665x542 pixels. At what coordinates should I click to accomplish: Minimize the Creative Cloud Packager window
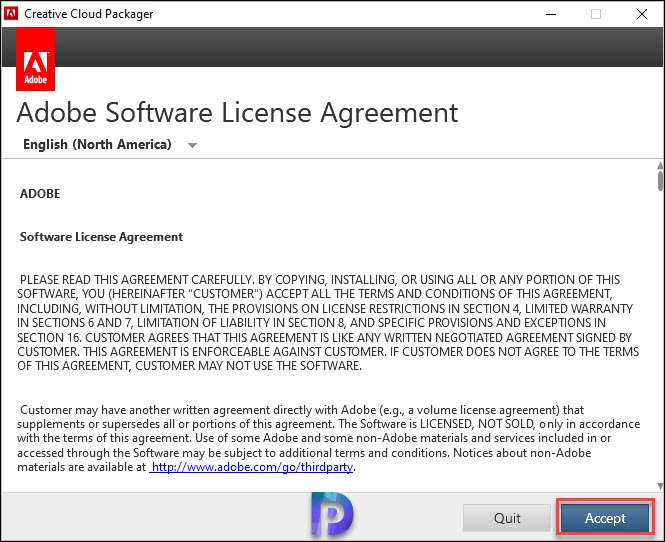click(551, 14)
